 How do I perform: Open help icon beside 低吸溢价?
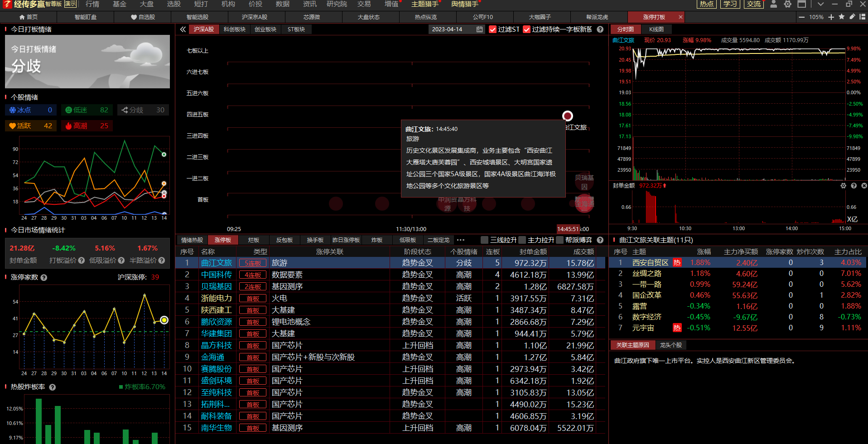point(121,261)
